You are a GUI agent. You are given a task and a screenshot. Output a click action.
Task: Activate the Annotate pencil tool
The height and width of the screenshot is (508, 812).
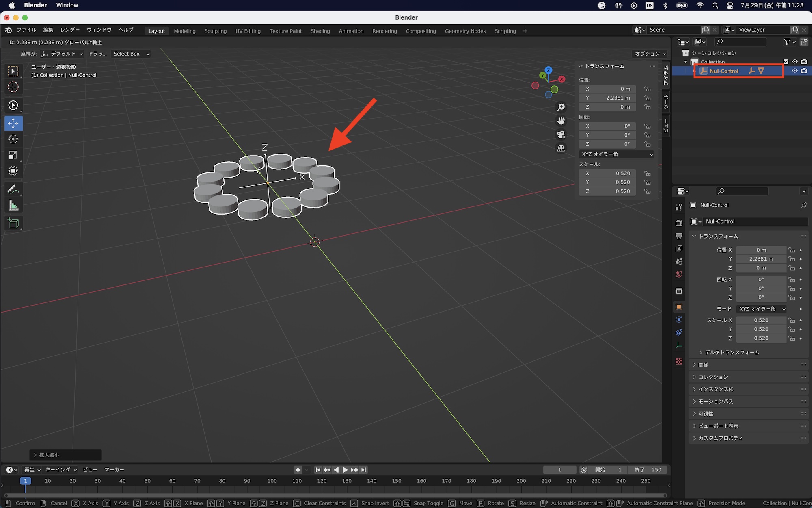pos(13,189)
